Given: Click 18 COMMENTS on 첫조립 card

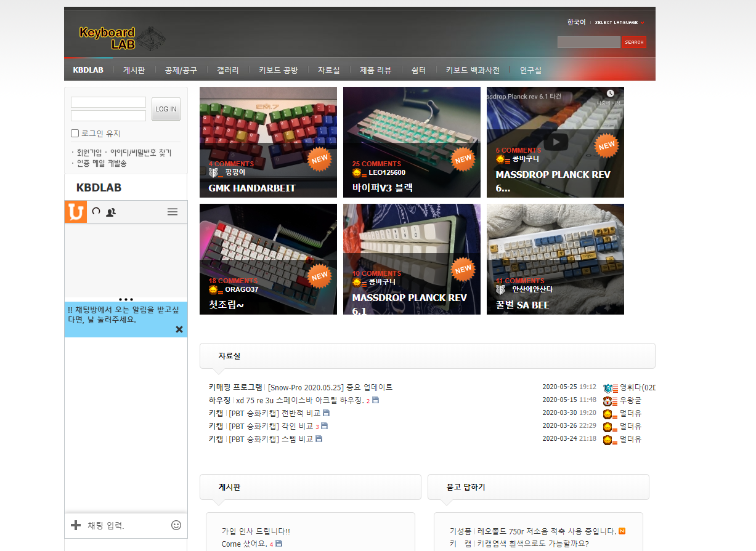Looking at the screenshot, I should coord(233,281).
